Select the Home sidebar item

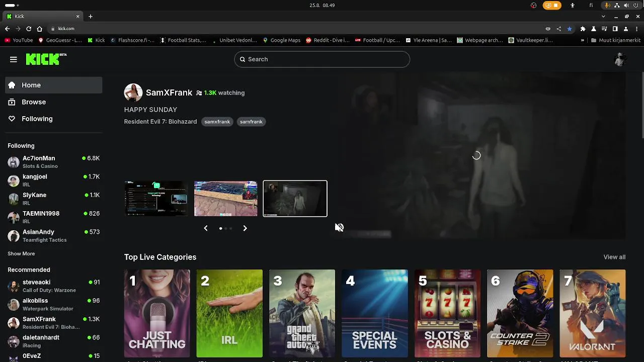pos(53,85)
